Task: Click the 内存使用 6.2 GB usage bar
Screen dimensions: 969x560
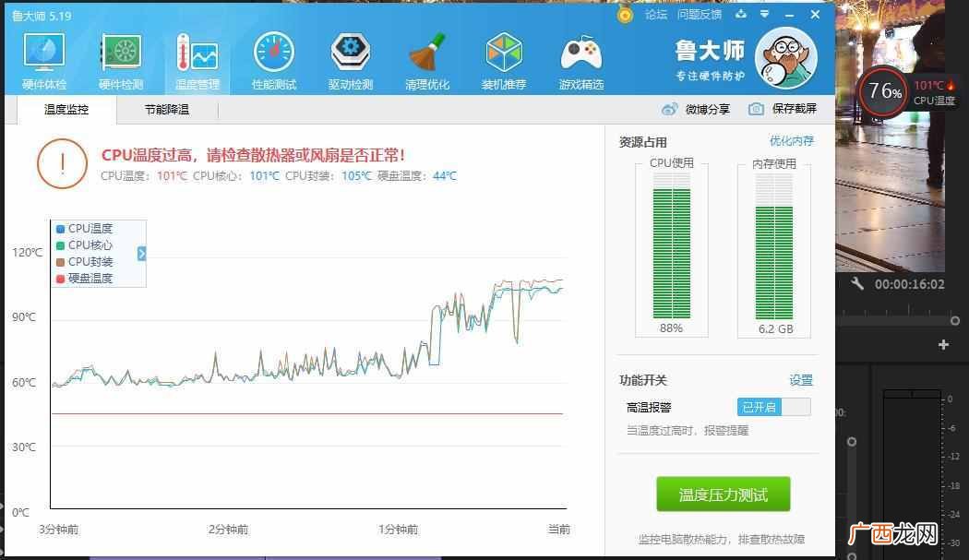Action: [773, 246]
